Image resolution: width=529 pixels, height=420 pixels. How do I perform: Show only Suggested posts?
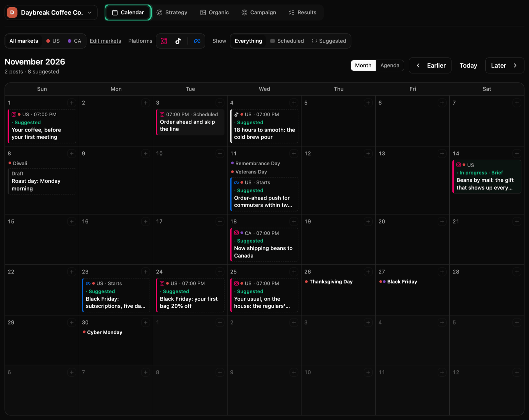click(x=329, y=41)
